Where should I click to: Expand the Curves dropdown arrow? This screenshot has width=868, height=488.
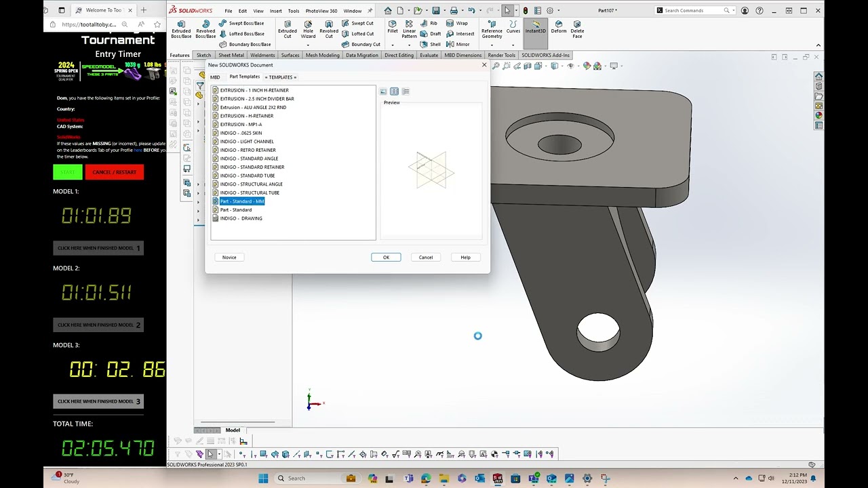point(513,45)
